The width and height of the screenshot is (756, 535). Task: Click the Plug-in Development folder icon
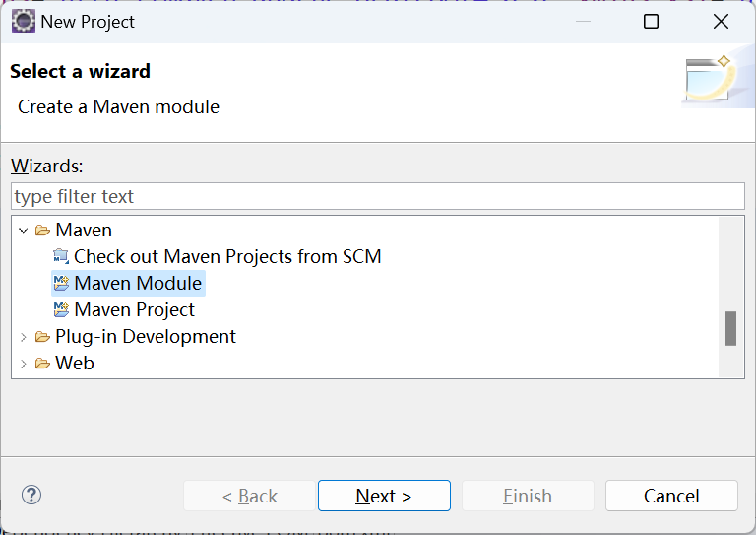(x=42, y=337)
